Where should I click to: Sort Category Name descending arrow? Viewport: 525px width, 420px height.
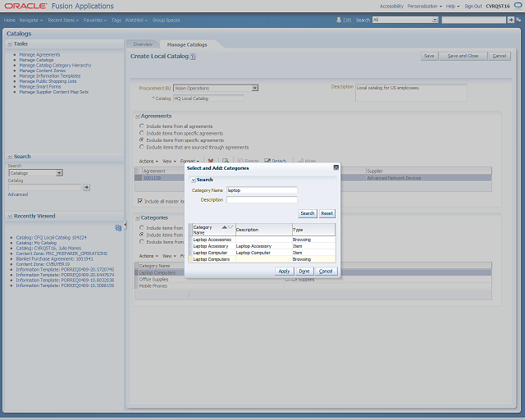(x=231, y=227)
